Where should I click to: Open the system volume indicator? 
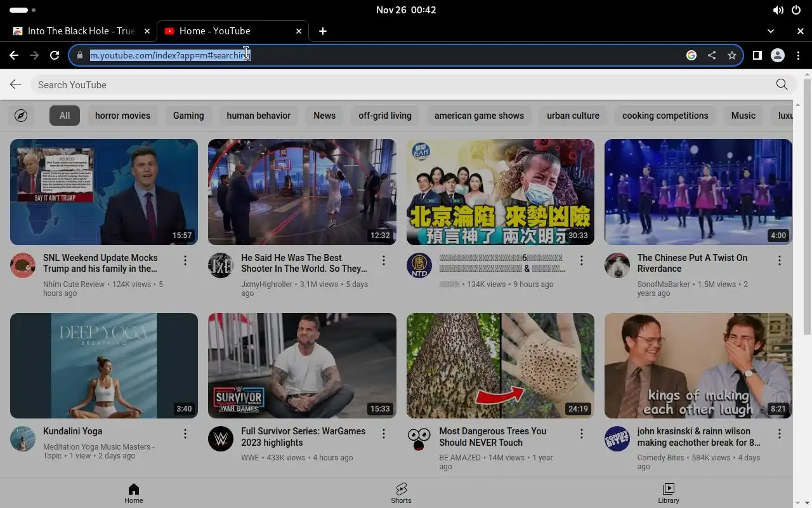(778, 10)
